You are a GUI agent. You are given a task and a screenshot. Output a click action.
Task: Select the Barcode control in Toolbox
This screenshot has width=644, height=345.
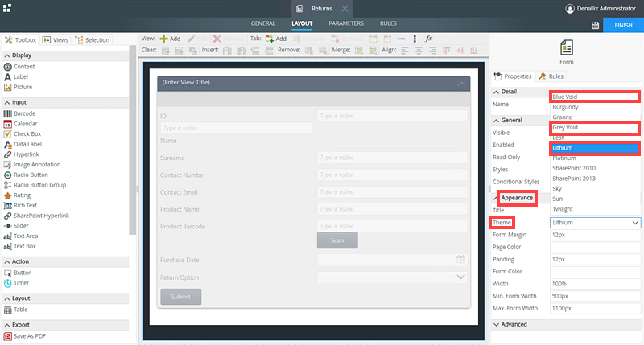(x=24, y=113)
